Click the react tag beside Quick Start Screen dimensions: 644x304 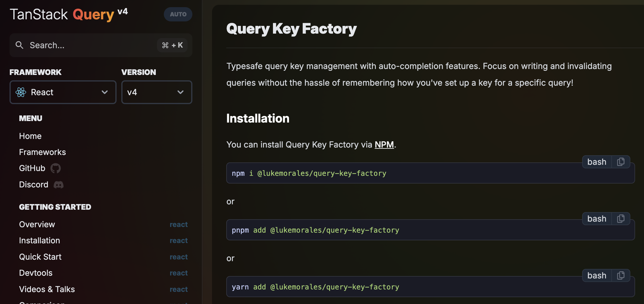pyautogui.click(x=179, y=257)
